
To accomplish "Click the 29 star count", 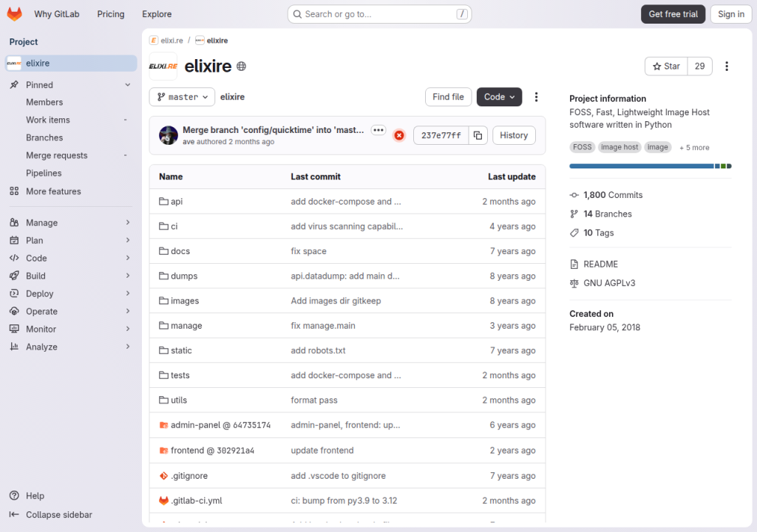I will [x=699, y=66].
